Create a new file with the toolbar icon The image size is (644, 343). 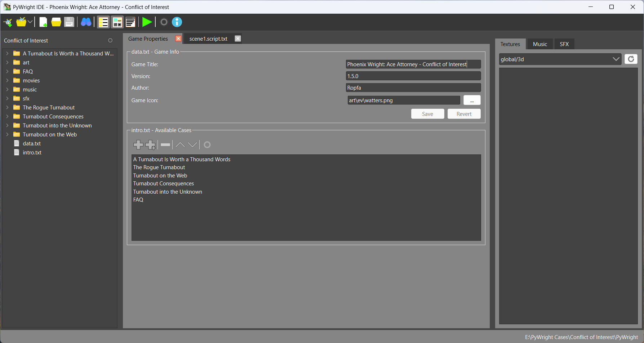point(43,22)
